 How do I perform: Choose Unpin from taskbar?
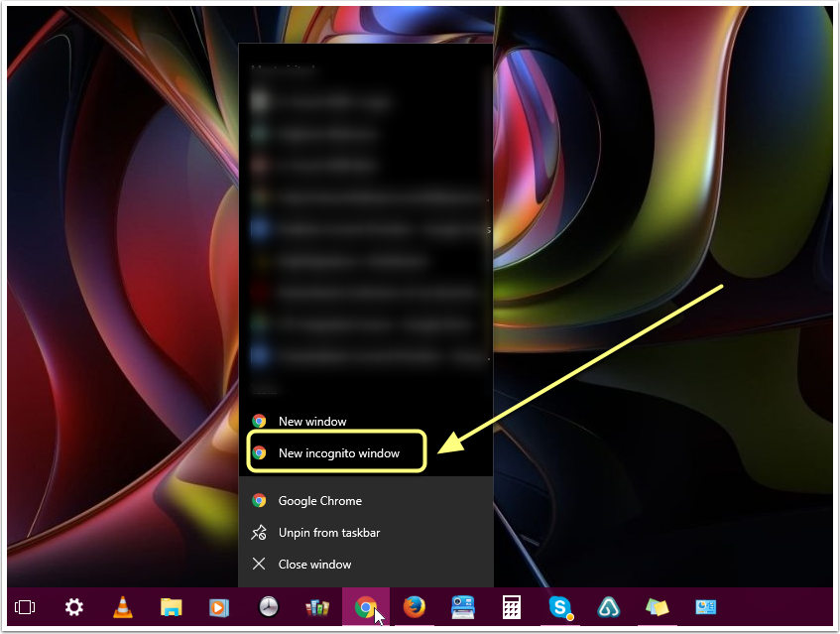tap(328, 533)
